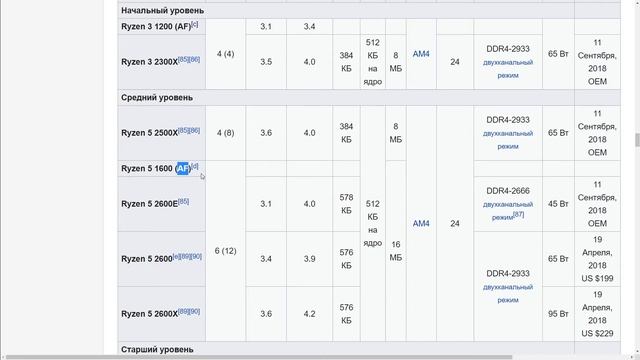Image resolution: width=640 pixels, height=360 pixels.
Task: Open reference [86] next to Ryzen 5 2500X
Action: click(194, 130)
